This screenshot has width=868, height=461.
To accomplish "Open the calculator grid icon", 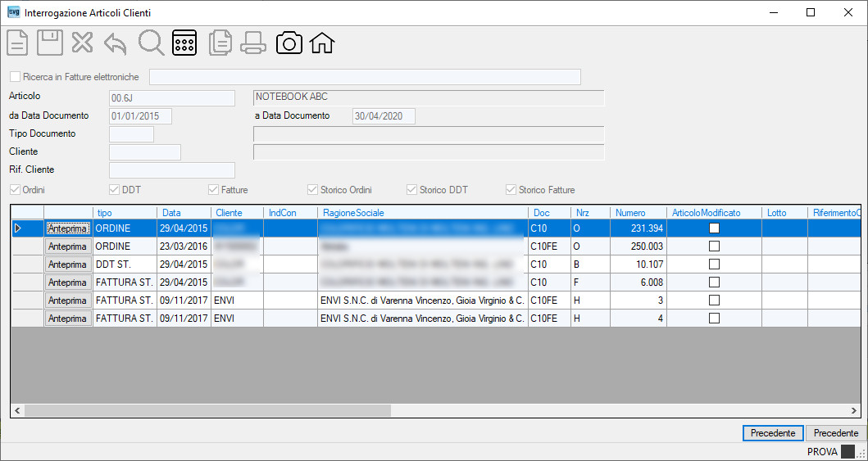I will pyautogui.click(x=184, y=43).
